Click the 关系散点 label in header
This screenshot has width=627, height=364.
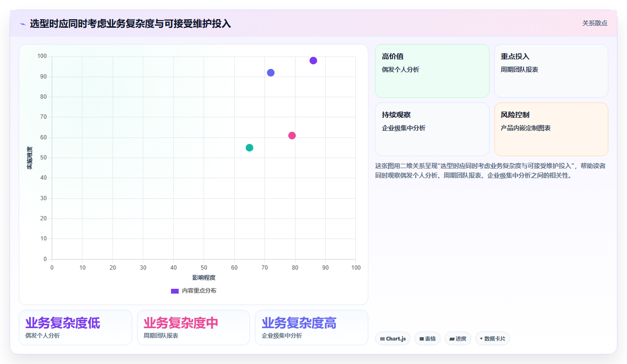[594, 23]
